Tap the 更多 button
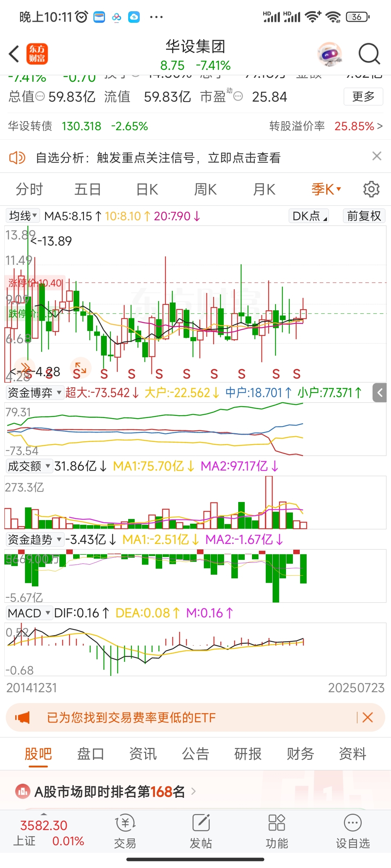The image size is (391, 868). [363, 97]
